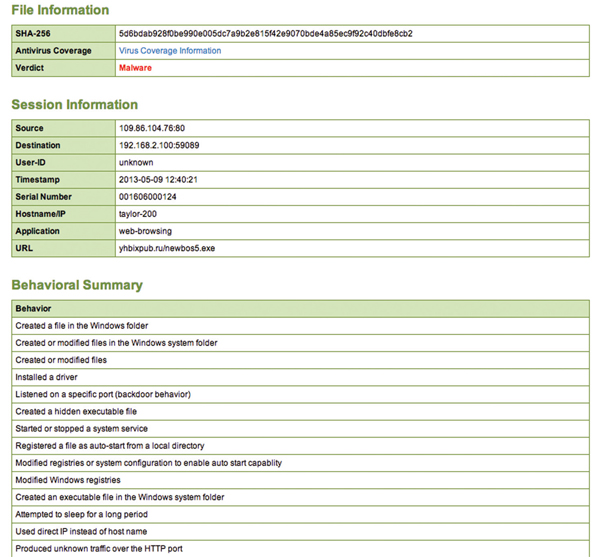The image size is (600, 557).
Task: Click the File Information heading
Action: (60, 10)
